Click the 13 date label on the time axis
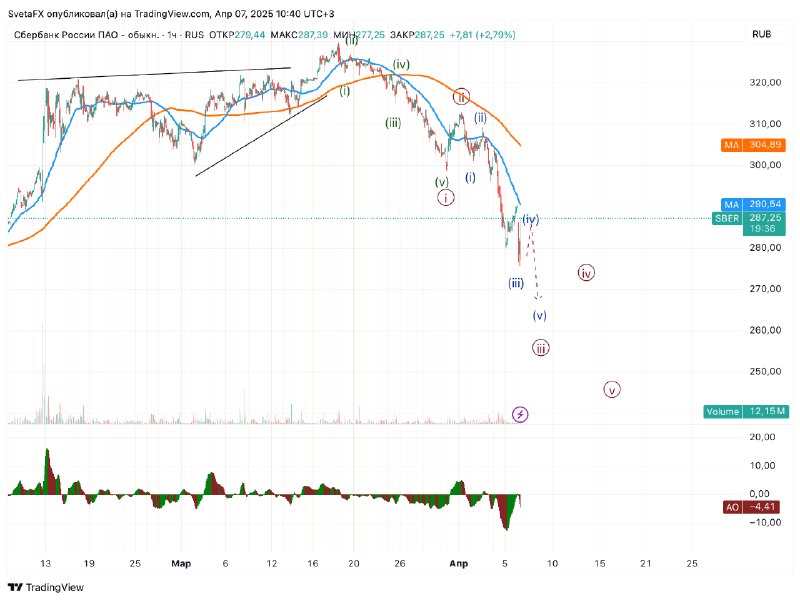800x601 pixels. pos(45,563)
